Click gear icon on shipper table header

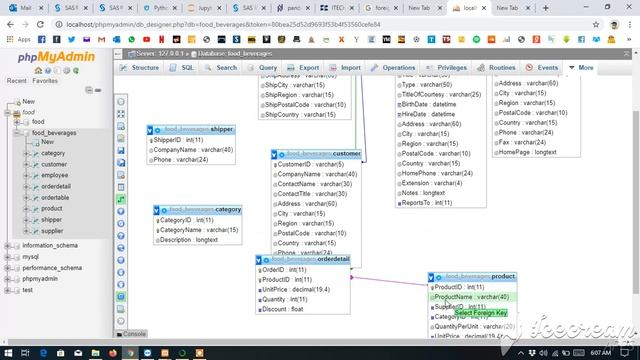pyautogui.click(x=158, y=130)
